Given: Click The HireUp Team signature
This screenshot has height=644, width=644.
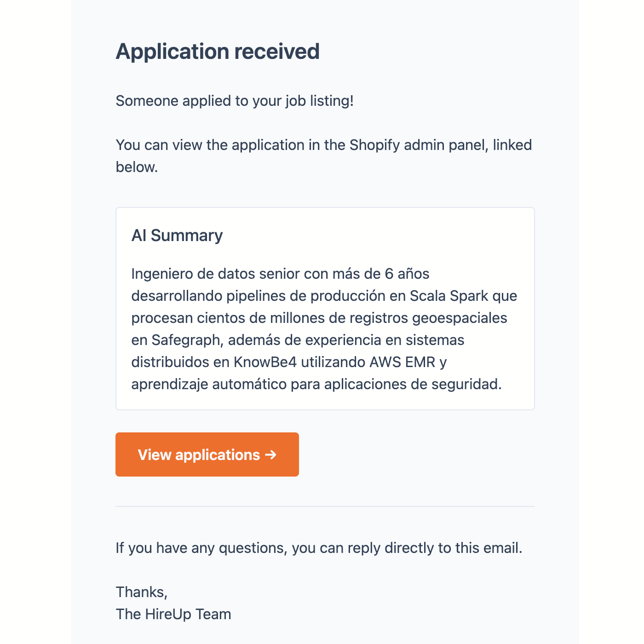Looking at the screenshot, I should point(173,614).
